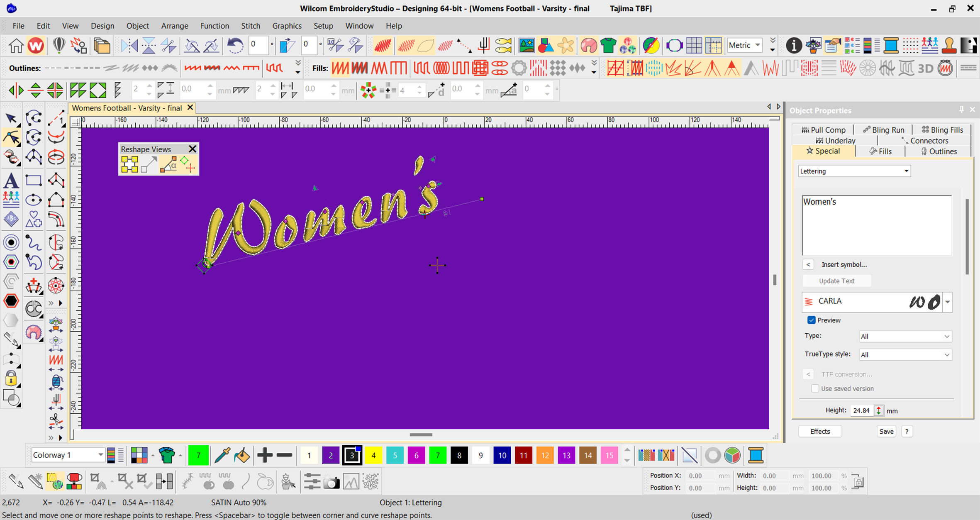This screenshot has height=520, width=980.
Task: Toggle the proportional scaling lock icon
Action: 858,481
